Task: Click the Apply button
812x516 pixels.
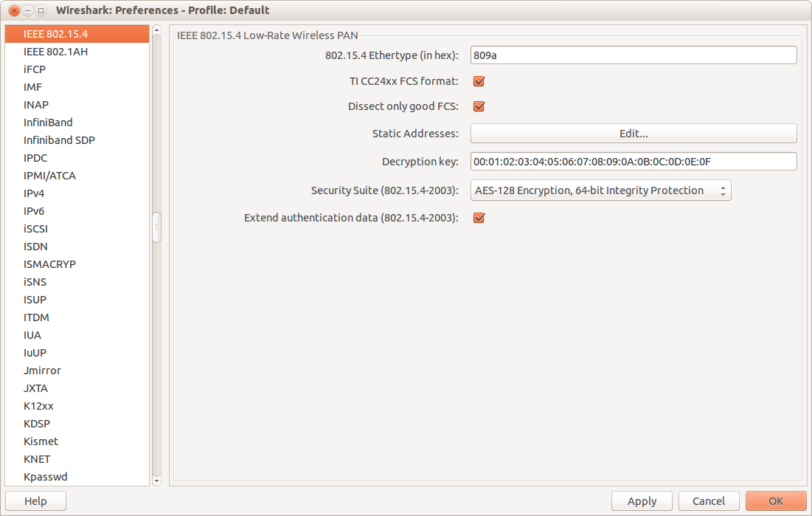Action: (x=642, y=501)
